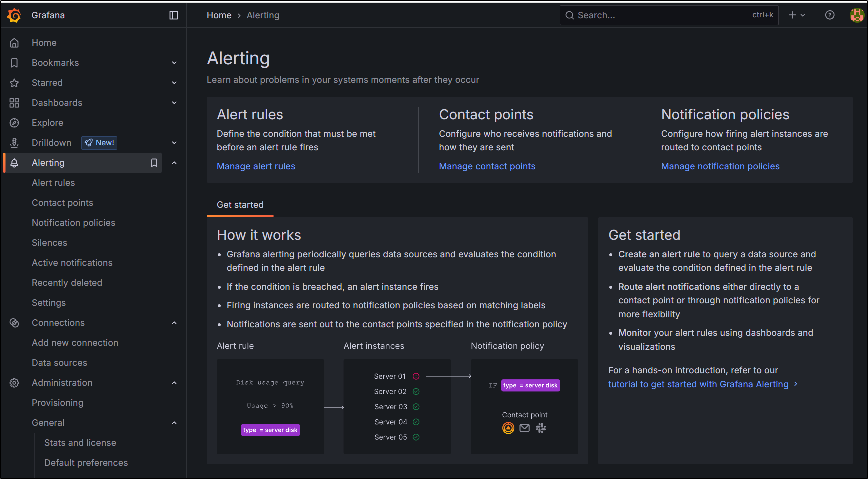Image resolution: width=868 pixels, height=479 pixels.
Task: Open Add new connection in sidebar
Action: click(75, 343)
